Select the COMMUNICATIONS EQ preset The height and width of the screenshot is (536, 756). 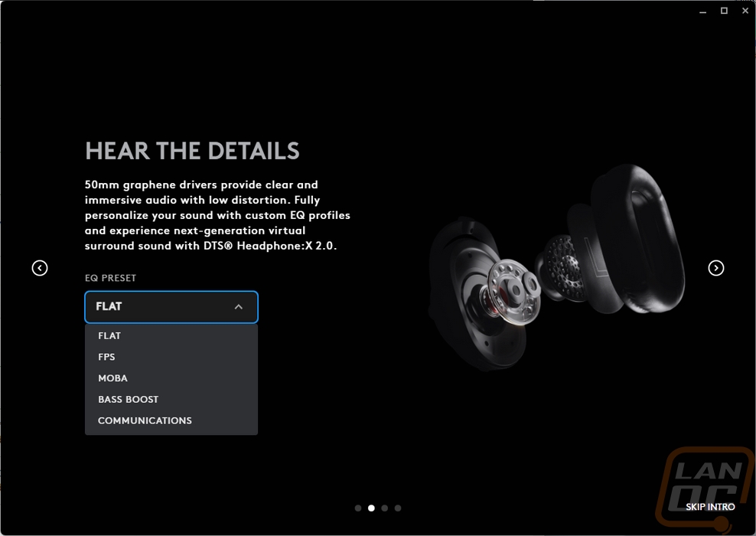[x=171, y=420]
